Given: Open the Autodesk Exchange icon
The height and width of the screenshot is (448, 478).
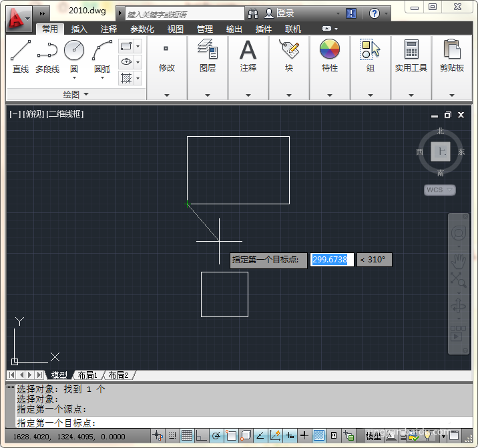Looking at the screenshot, I should click(x=351, y=13).
